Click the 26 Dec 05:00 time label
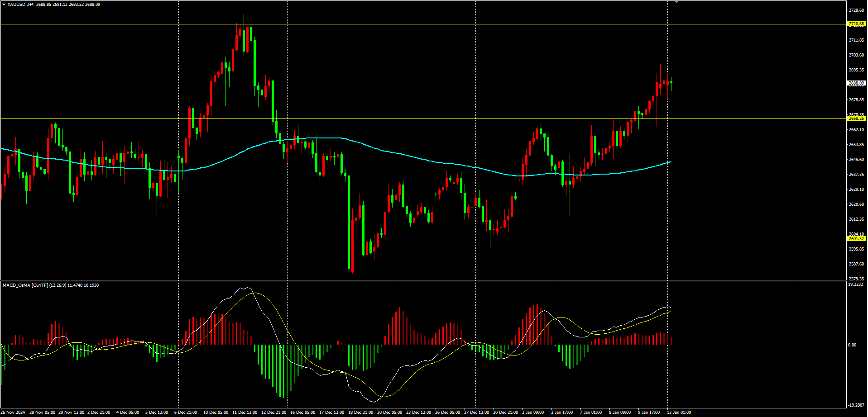Image resolution: width=868 pixels, height=417 pixels. (x=448, y=412)
